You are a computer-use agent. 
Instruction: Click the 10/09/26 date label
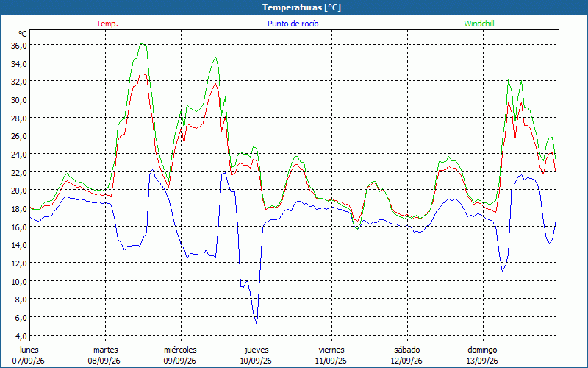256,361
